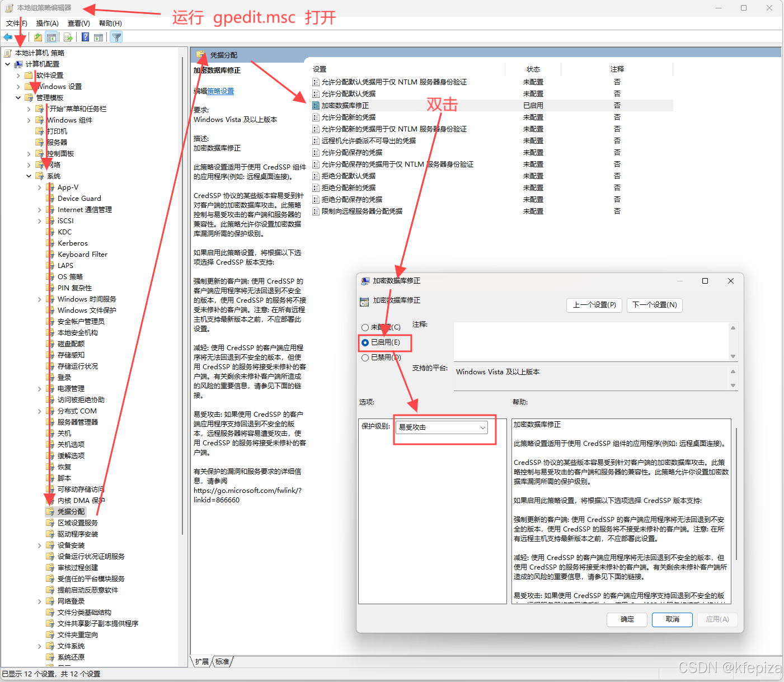This screenshot has width=784, height=682.
Task: Expand the Windows 设置 tree node
Action: coord(18,87)
